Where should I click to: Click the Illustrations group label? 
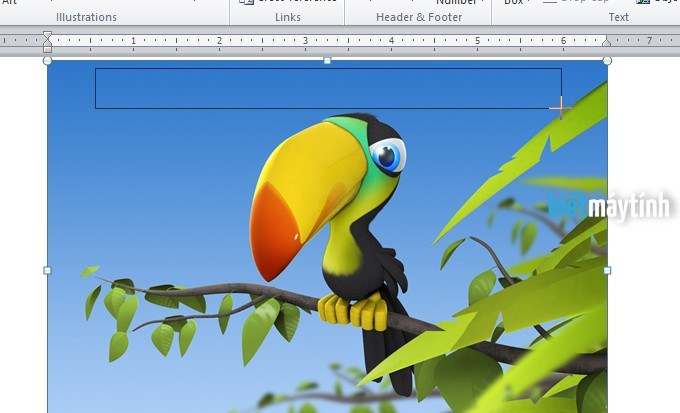[x=86, y=17]
